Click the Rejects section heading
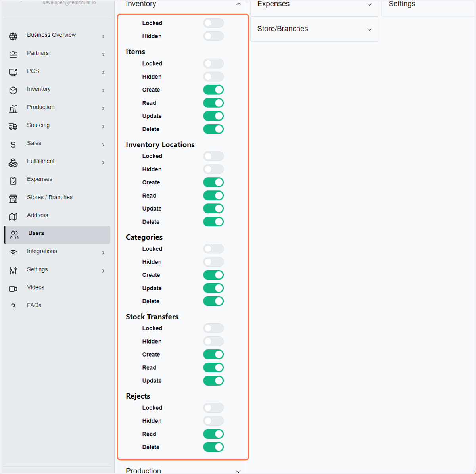Viewport: 476px width, 474px height. point(138,396)
